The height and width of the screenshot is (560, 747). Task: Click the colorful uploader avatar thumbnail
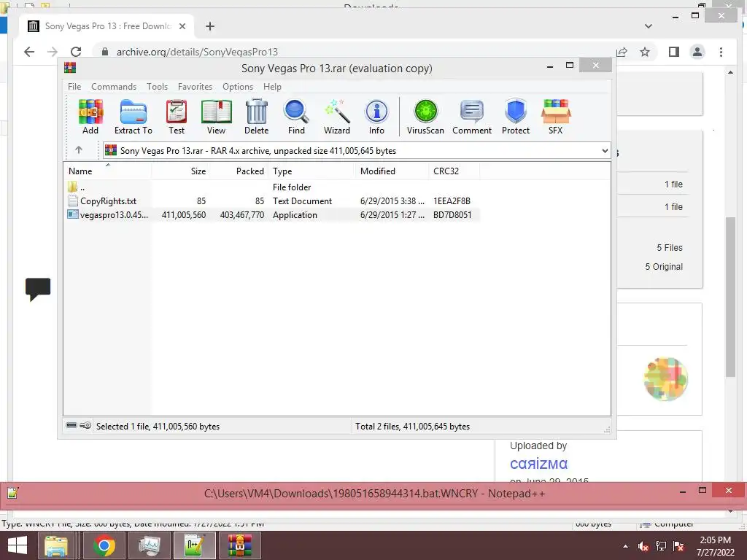click(x=665, y=379)
